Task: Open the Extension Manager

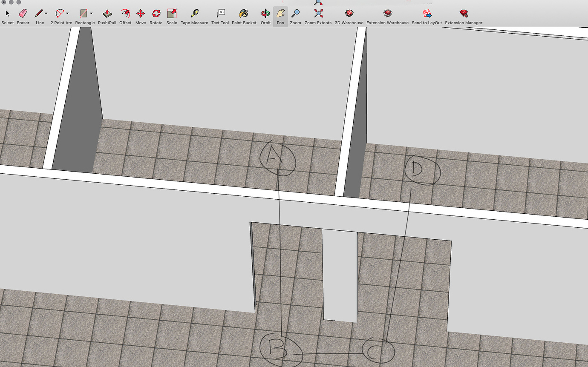Action: pyautogui.click(x=463, y=13)
